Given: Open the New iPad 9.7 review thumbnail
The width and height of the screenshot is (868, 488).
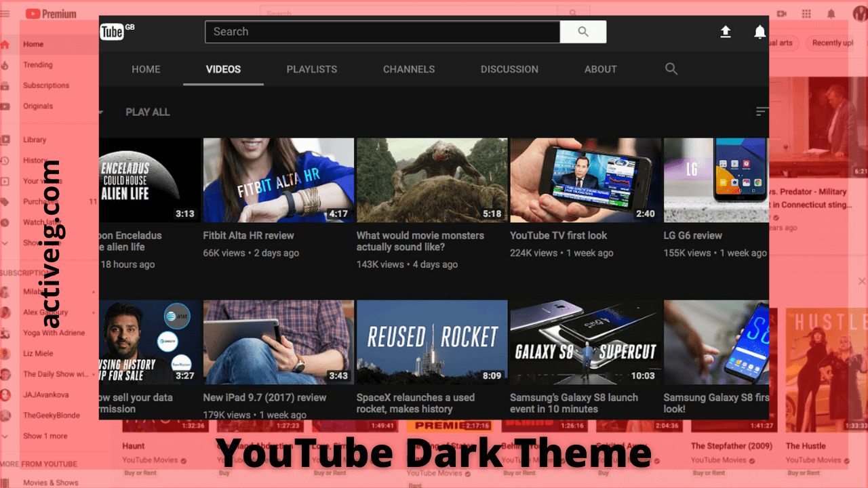Looking at the screenshot, I should [x=279, y=342].
